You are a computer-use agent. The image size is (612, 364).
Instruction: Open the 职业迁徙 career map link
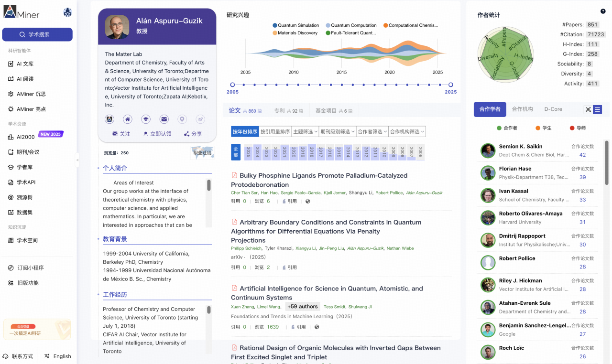point(201,153)
